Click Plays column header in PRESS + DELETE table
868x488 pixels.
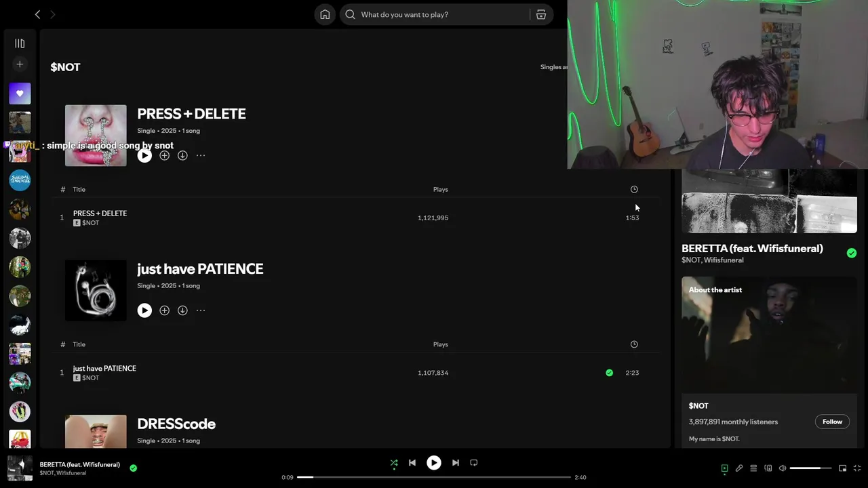[x=441, y=189]
